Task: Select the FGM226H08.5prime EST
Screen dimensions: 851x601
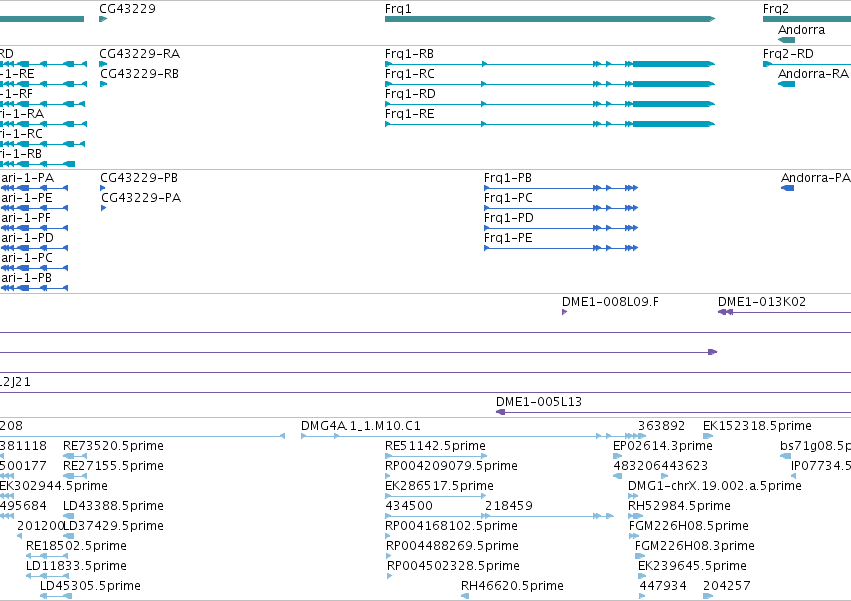Action: pos(634,536)
